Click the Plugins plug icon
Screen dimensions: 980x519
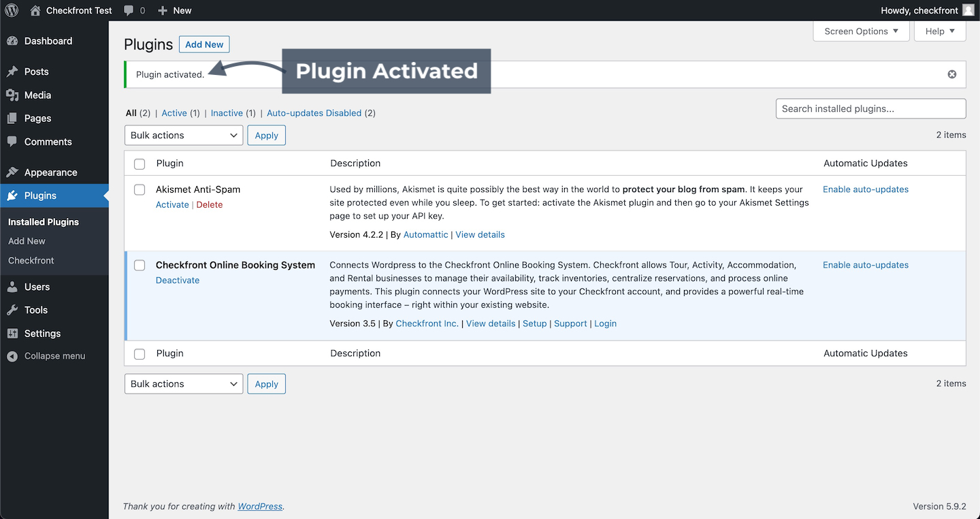pos(12,195)
